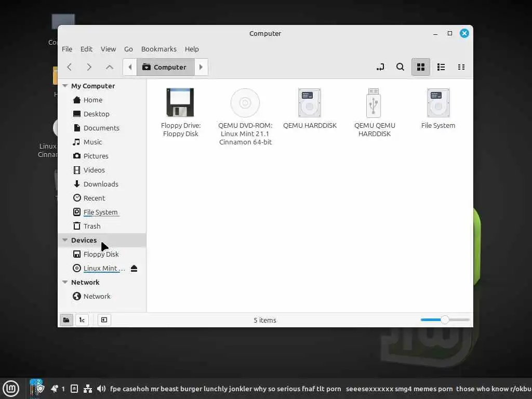
Task: Hide the sidebar panel
Action: point(104,320)
